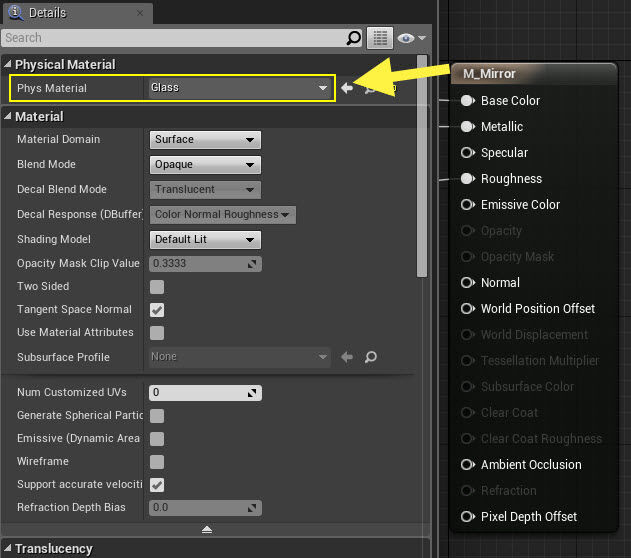Click the Search field in Details panel
The width and height of the screenshot is (631, 558).
point(170,38)
